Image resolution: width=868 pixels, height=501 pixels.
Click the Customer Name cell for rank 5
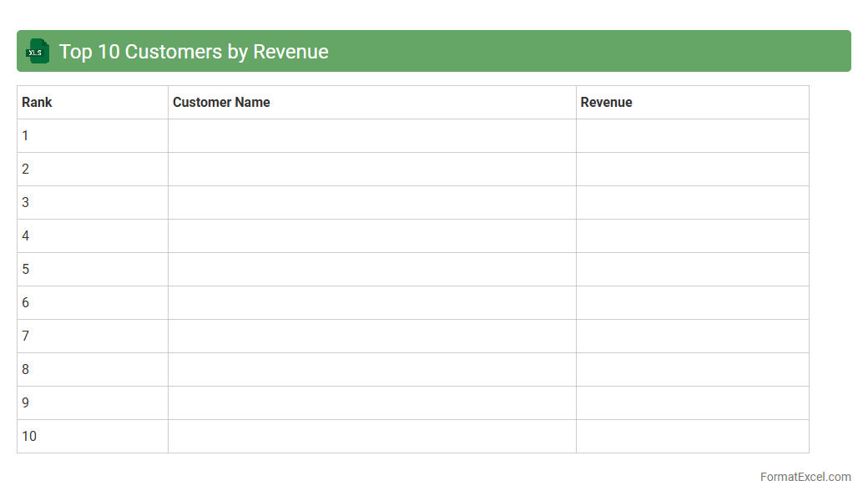pyautogui.click(x=371, y=269)
